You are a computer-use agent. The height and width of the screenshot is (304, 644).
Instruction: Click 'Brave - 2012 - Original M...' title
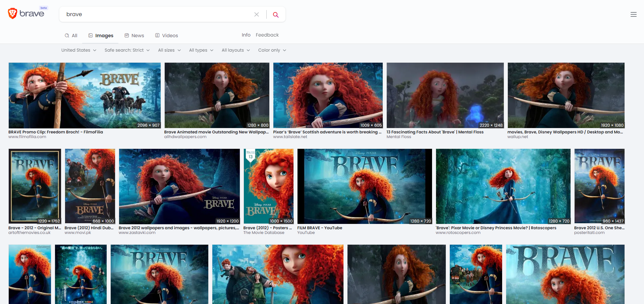pos(35,228)
